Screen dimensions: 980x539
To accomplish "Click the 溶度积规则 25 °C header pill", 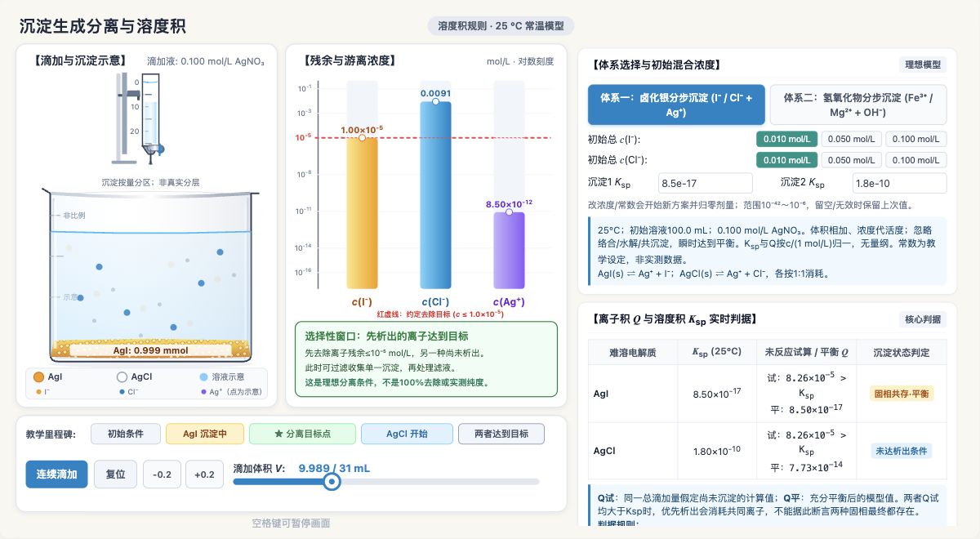I will [501, 25].
